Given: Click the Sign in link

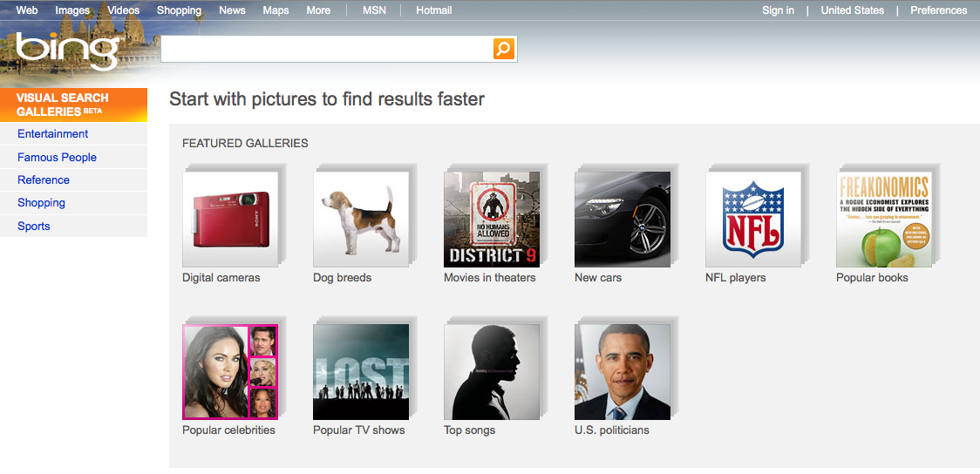Looking at the screenshot, I should (778, 10).
